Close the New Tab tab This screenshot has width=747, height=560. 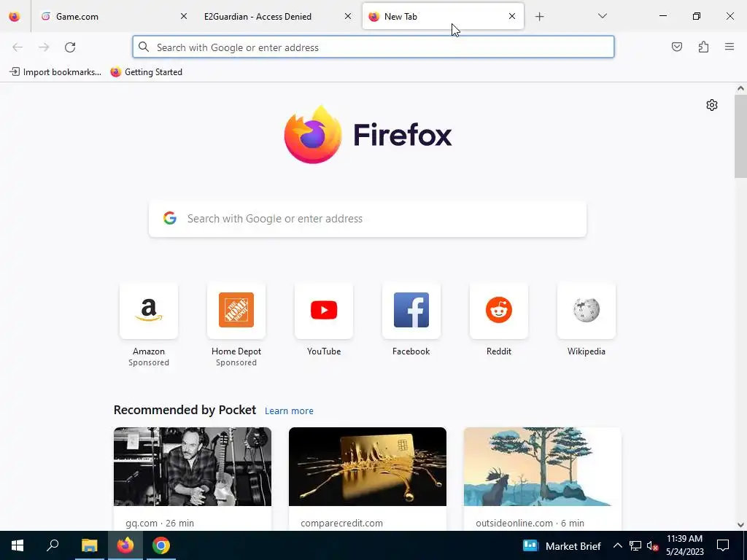click(512, 16)
